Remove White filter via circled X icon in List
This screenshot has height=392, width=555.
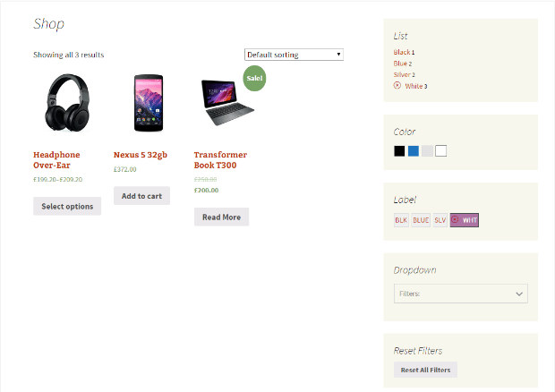397,85
